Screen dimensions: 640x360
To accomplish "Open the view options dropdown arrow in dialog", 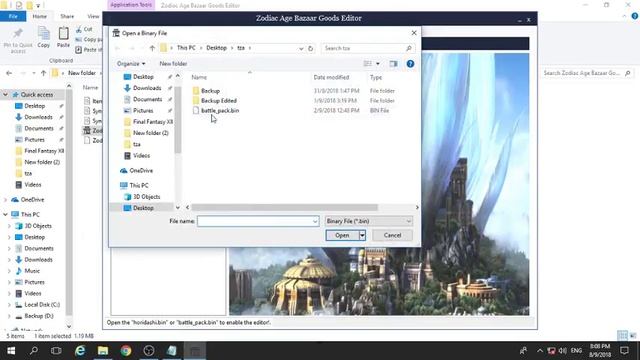I will 378,64.
